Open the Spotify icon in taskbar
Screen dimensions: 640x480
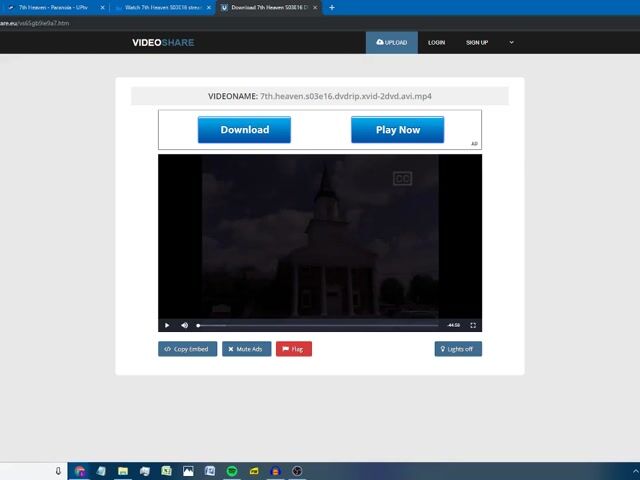point(232,471)
